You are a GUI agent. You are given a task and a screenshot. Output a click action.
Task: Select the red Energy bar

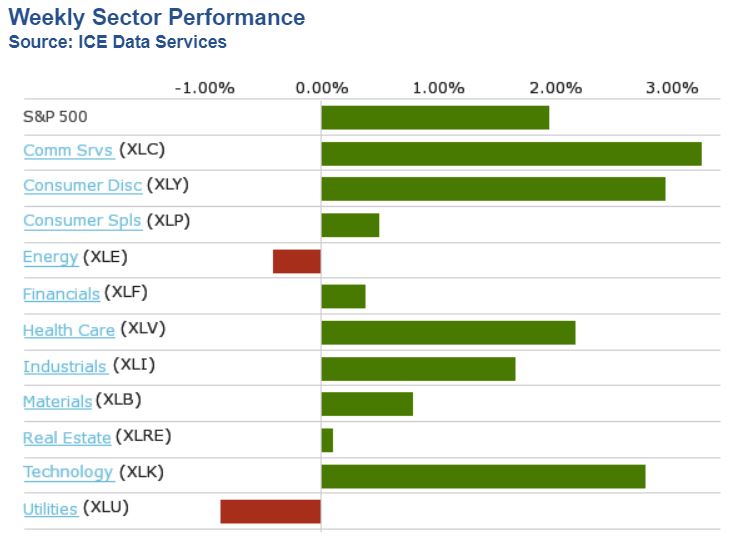297,261
